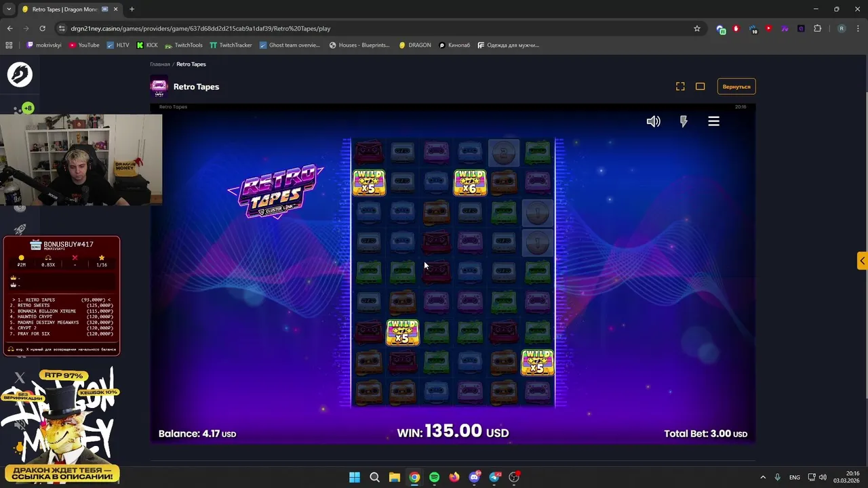
Task: Open Telegram from the taskbar
Action: coord(494,477)
